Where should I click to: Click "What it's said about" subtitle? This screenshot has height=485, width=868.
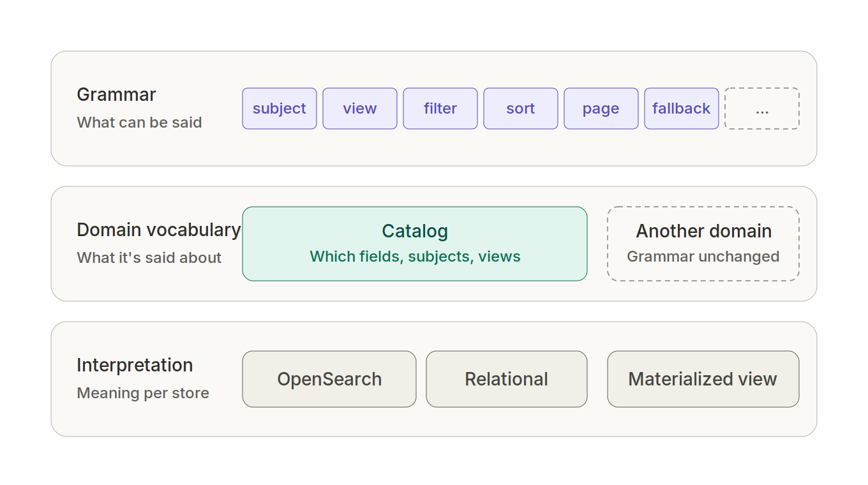point(149,258)
